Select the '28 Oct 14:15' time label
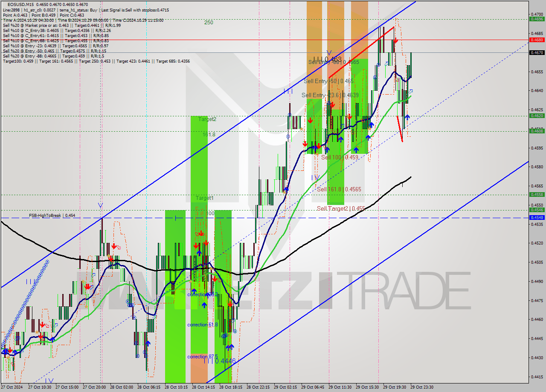This screenshot has width=546, height=392. tap(203, 387)
